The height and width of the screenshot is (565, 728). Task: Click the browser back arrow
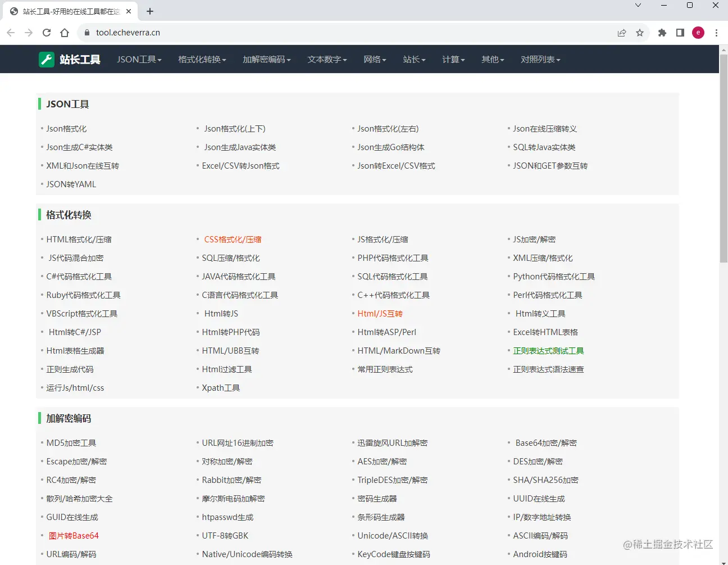tap(11, 33)
